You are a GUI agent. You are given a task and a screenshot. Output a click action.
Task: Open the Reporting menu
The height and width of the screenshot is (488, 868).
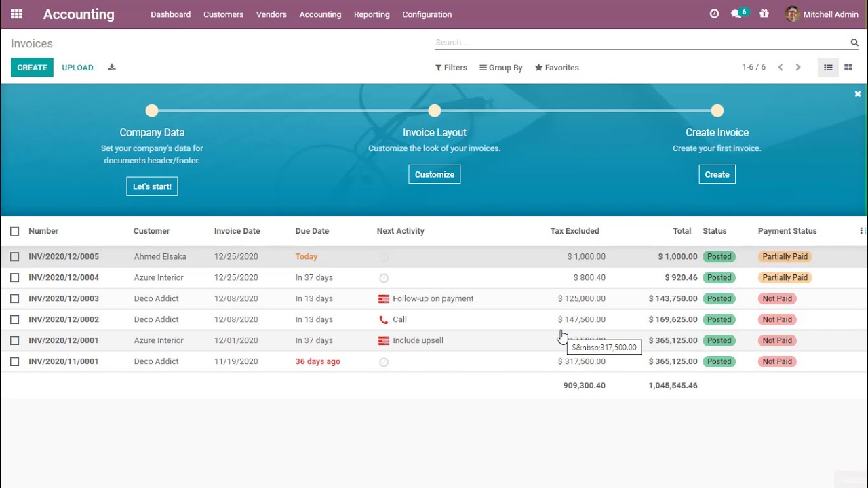372,14
